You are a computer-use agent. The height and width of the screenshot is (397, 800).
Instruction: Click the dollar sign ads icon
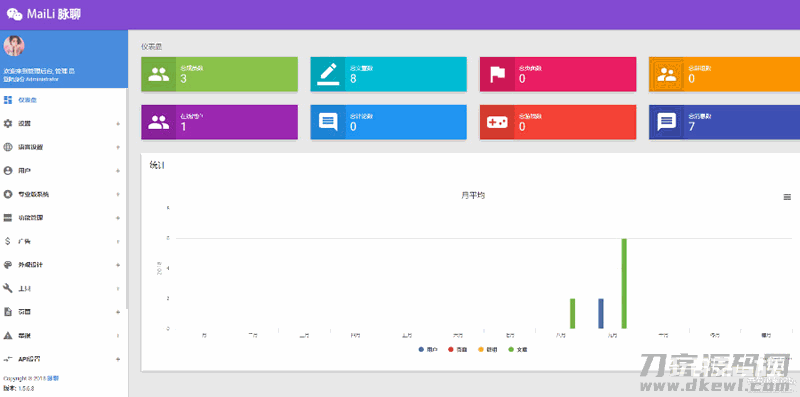click(8, 241)
